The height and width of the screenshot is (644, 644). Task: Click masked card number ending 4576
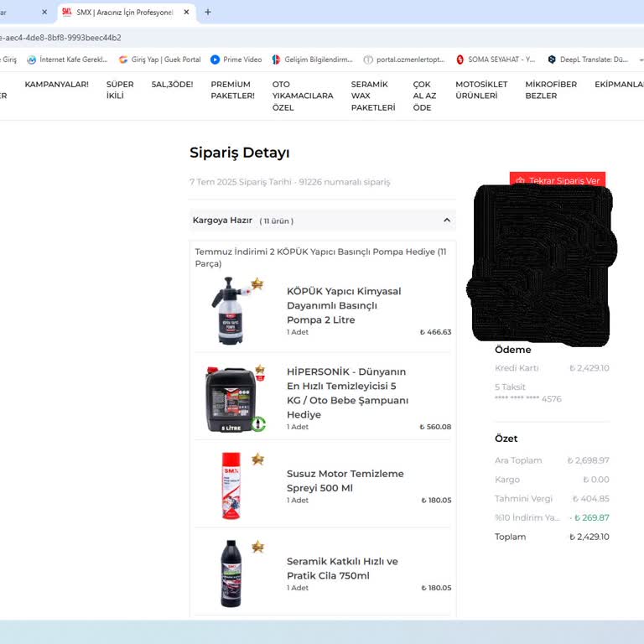click(527, 399)
